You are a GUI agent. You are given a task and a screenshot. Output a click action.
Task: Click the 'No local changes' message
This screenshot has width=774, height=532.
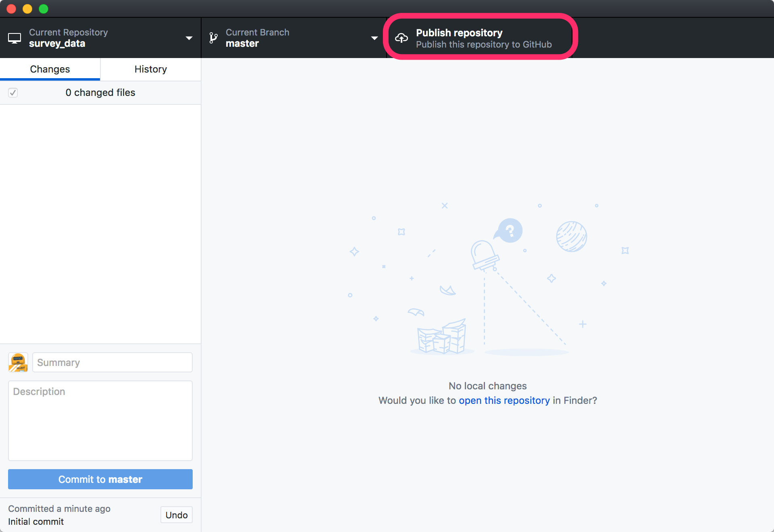pyautogui.click(x=488, y=386)
